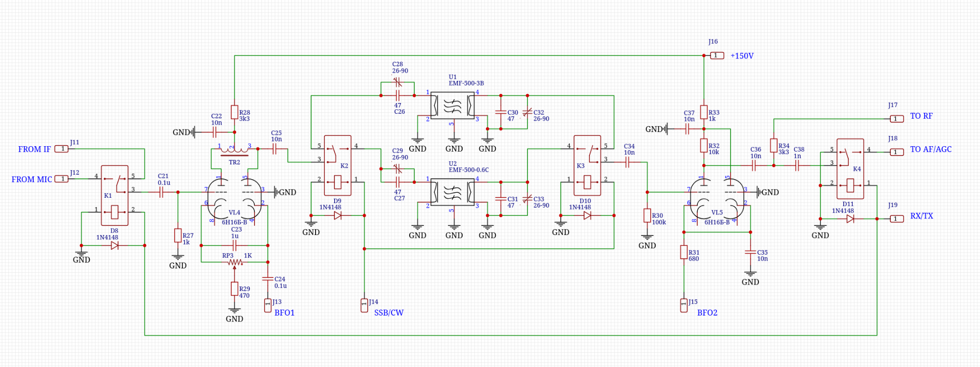Image resolution: width=980 pixels, height=367 pixels.
Task: Select the VL4 vacuum tube symbol
Action: point(235,199)
